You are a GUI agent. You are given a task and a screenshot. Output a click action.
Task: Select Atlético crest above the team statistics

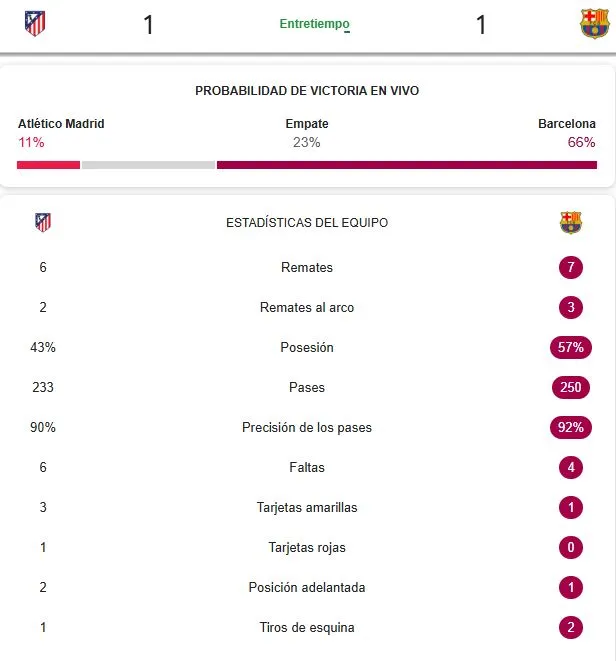[42, 222]
